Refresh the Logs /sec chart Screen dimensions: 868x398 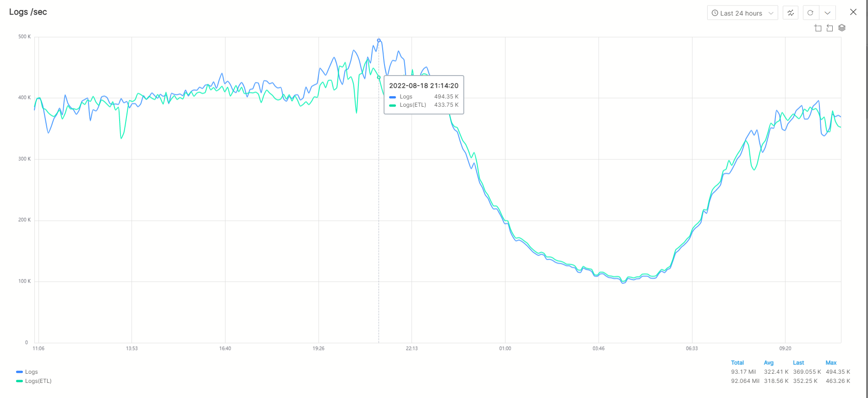[x=810, y=13]
